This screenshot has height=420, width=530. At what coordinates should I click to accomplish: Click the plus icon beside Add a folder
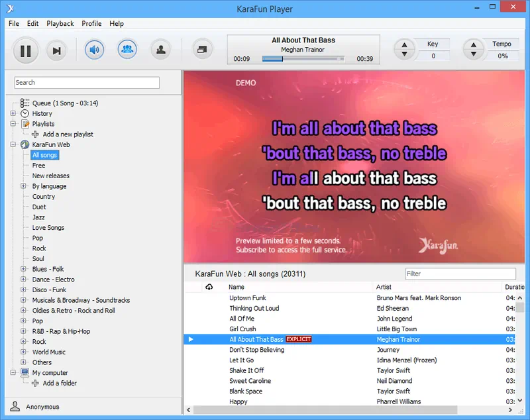pos(35,383)
